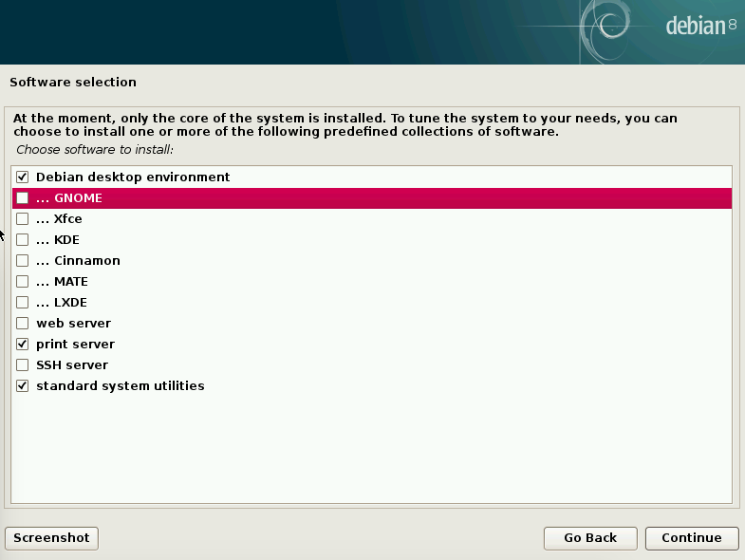Tick the SSH server checkbox

tap(23, 365)
